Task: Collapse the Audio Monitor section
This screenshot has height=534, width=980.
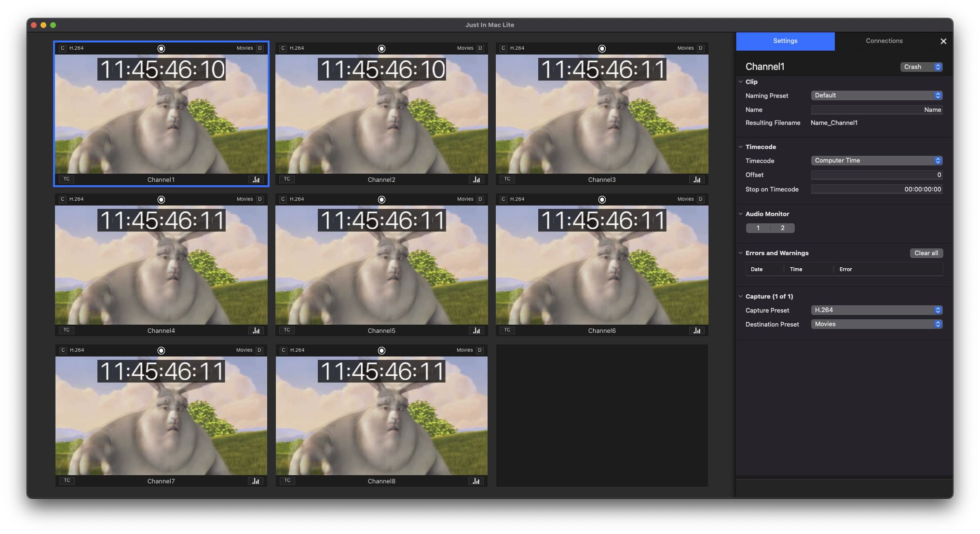Action: [741, 214]
